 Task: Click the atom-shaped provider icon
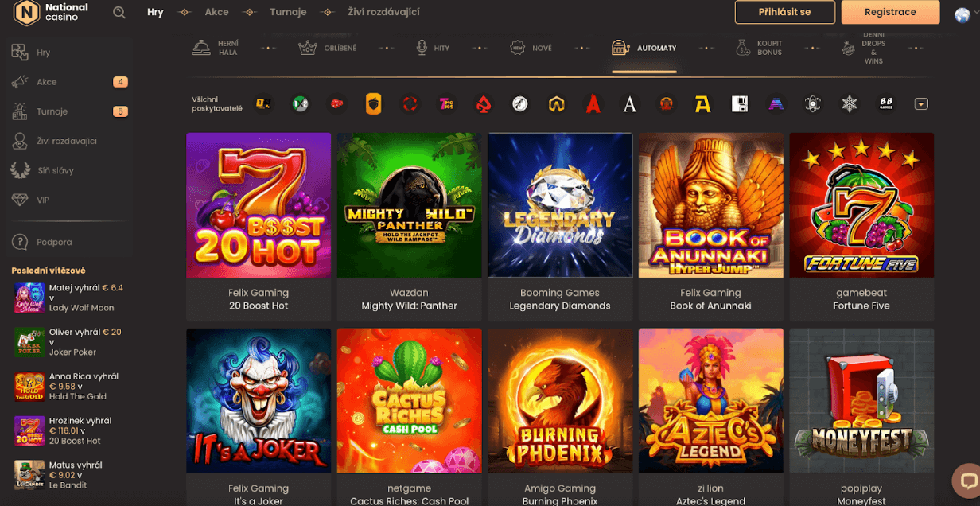[x=812, y=103]
